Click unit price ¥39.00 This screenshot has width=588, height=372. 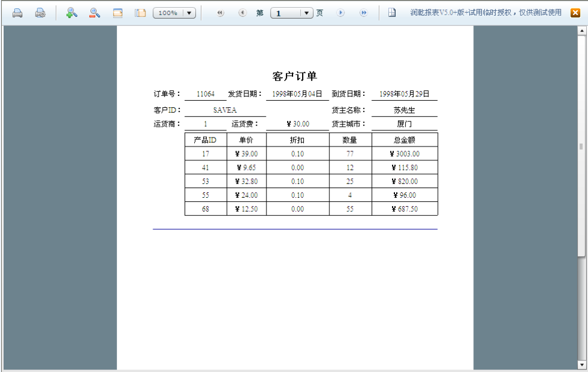(x=247, y=154)
